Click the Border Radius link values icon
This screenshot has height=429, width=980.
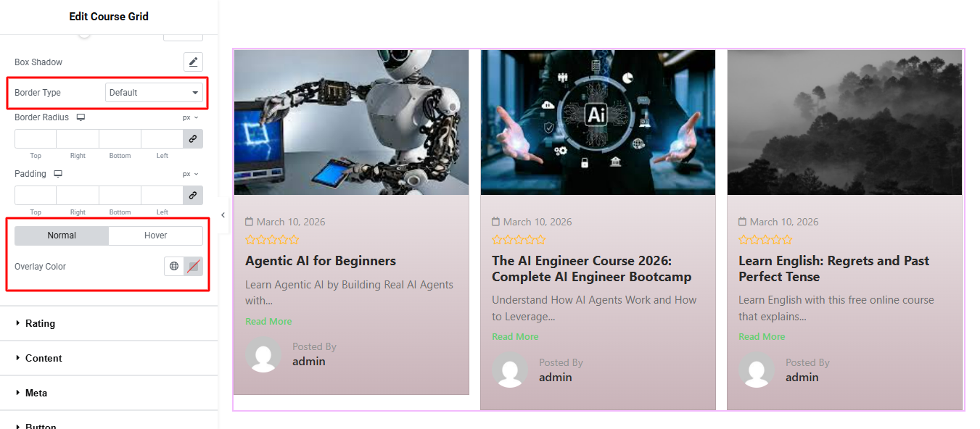click(x=193, y=139)
